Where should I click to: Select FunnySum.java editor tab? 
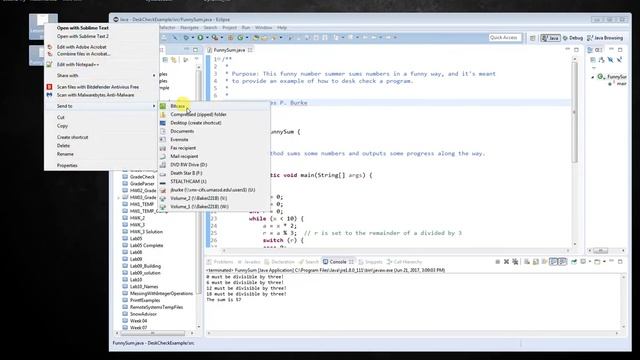pos(229,50)
